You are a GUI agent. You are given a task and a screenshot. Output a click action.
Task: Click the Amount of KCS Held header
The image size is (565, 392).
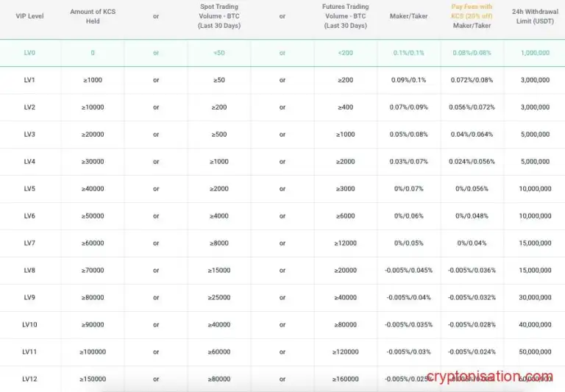pyautogui.click(x=93, y=16)
